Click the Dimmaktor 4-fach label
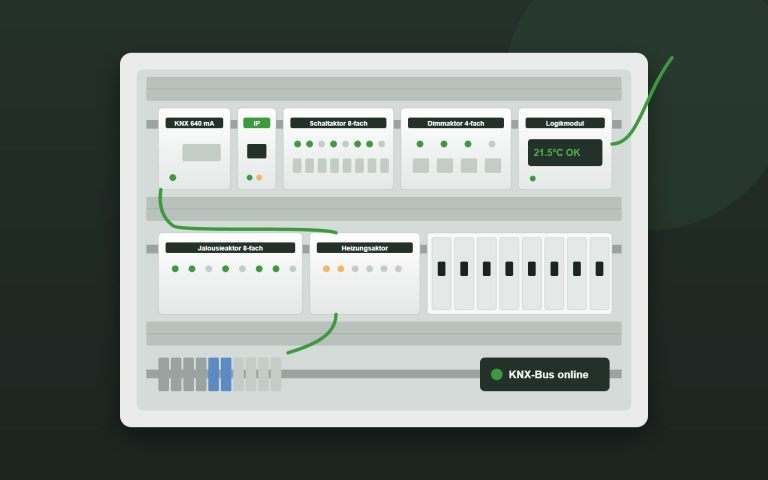This screenshot has width=768, height=480. coord(456,123)
